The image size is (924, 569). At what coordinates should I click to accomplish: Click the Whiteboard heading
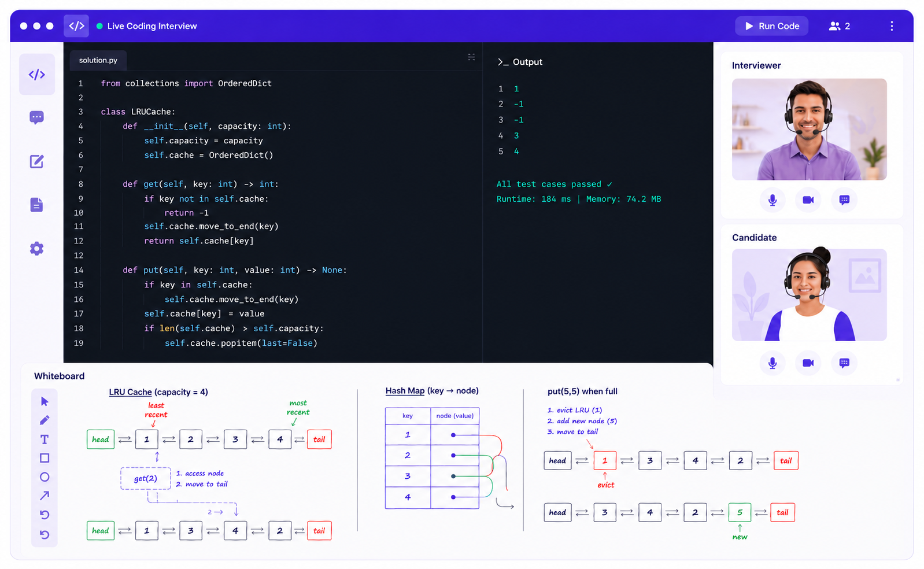tap(59, 376)
